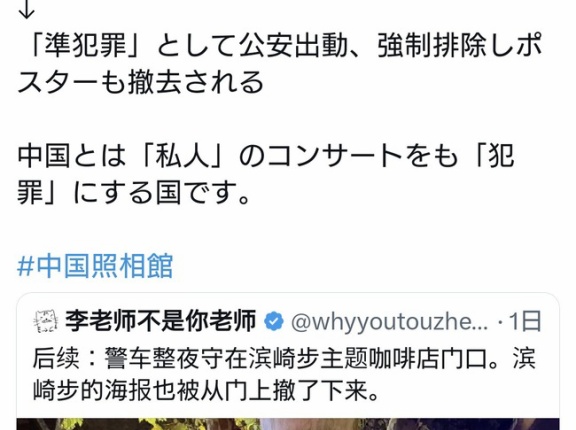The image size is (576, 430).
Task: Open the quoted post's image preview
Action: 288,424
